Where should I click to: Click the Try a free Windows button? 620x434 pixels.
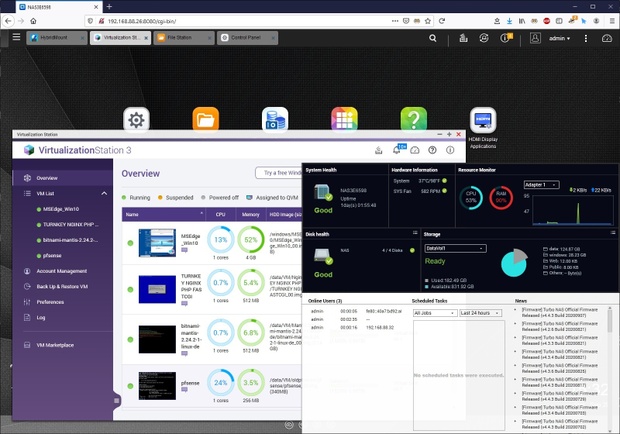279,173
